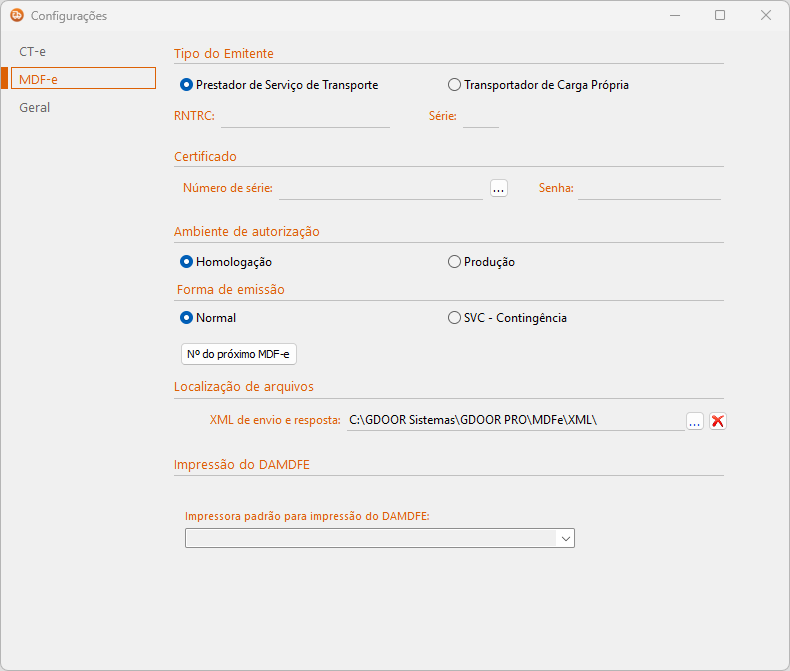
Task: Click the red X to clear XML path
Action: [x=717, y=421]
